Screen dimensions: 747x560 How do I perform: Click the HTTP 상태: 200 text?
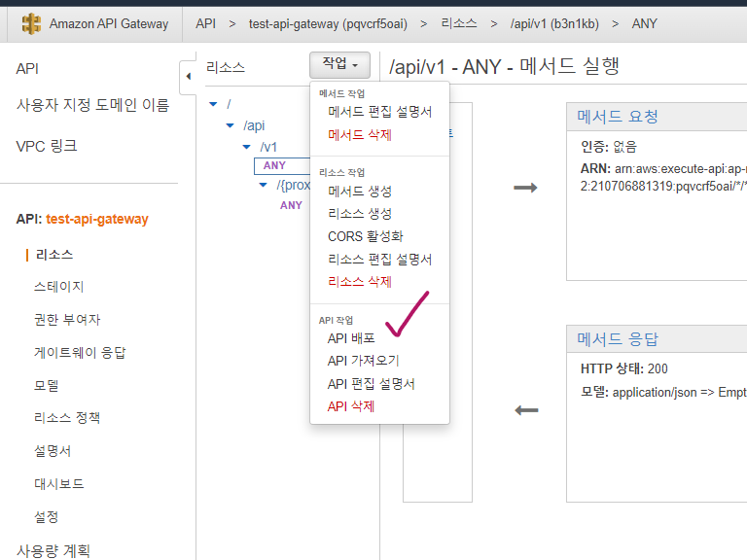624,369
